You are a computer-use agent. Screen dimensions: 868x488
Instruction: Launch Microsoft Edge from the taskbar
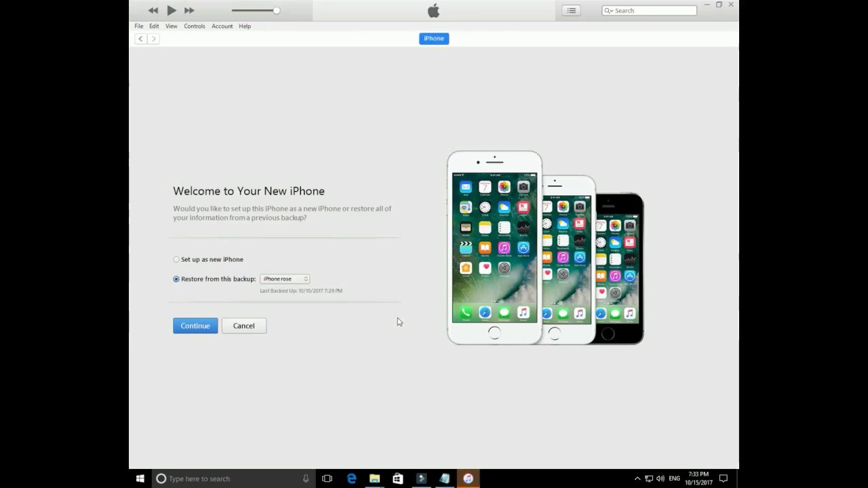coord(351,479)
